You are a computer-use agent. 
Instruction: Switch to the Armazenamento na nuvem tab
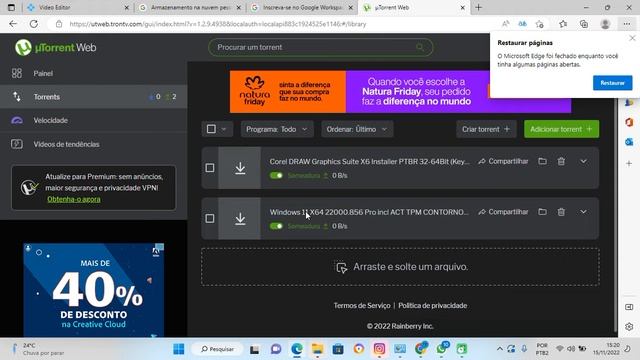[x=190, y=7]
